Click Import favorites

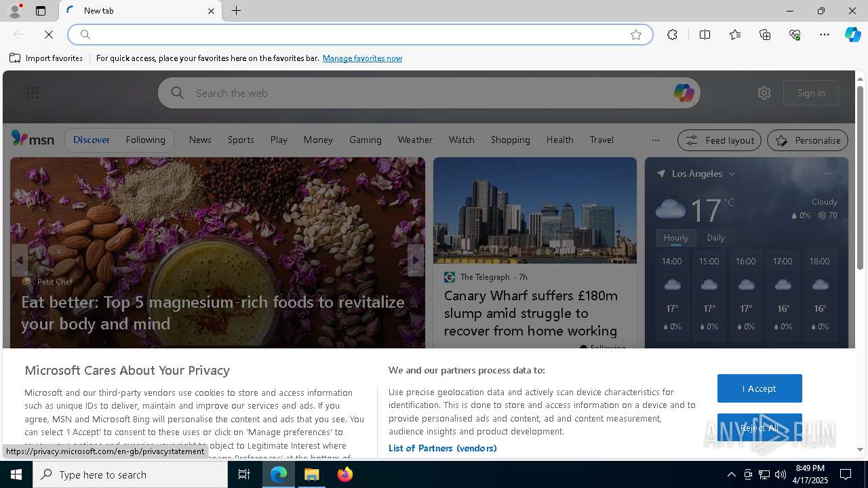46,58
